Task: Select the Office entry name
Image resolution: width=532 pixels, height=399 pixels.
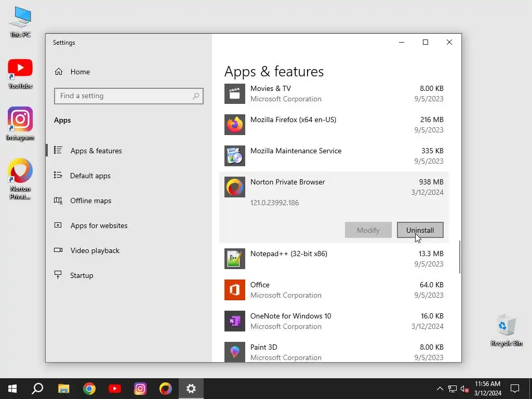Action: point(260,285)
